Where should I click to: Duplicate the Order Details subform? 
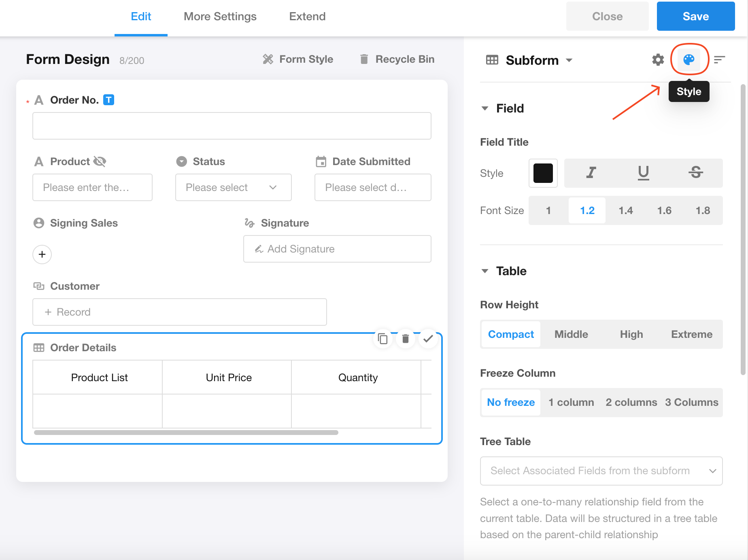pyautogui.click(x=382, y=338)
